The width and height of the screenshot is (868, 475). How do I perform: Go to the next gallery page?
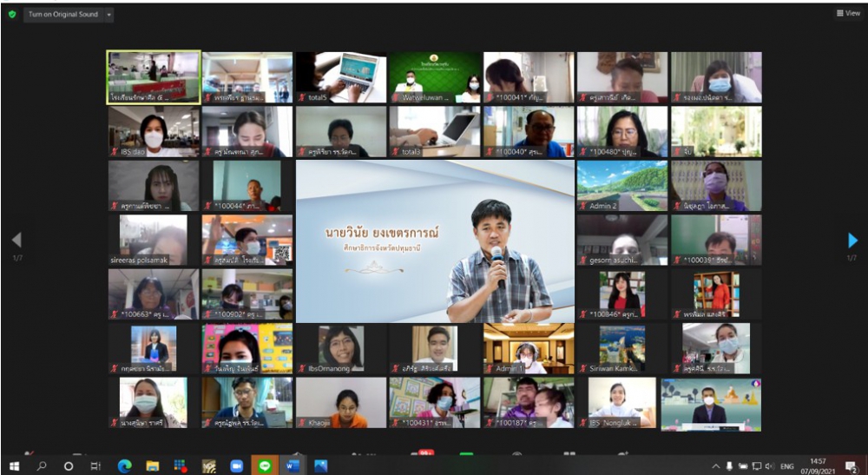coord(852,241)
